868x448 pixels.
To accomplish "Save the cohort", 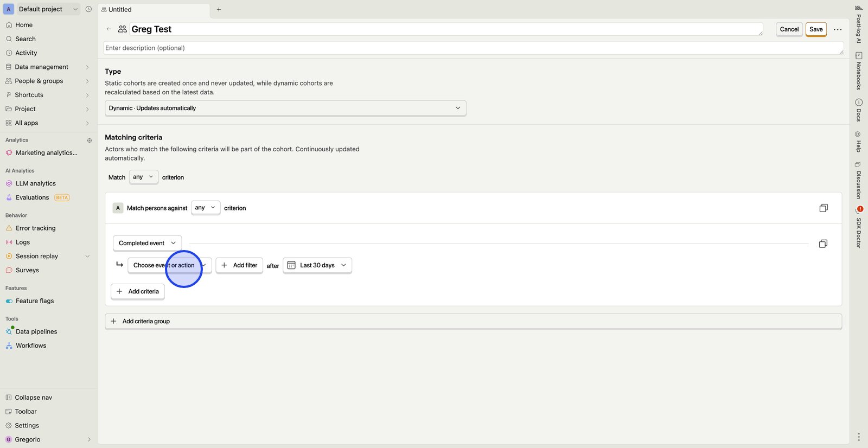I will pos(815,29).
